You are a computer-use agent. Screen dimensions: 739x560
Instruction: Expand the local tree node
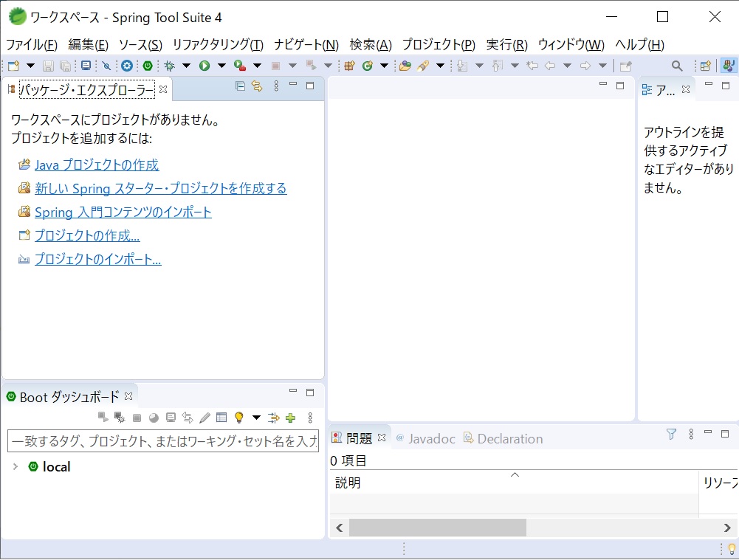tap(15, 467)
